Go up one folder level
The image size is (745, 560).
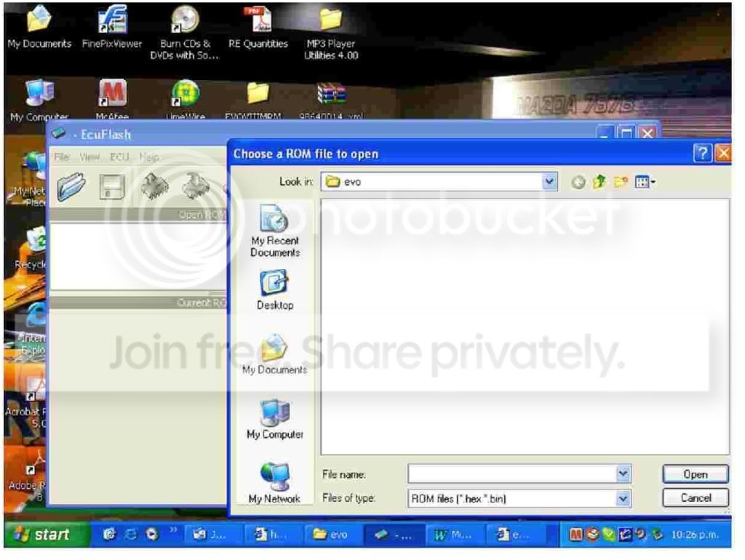click(597, 182)
